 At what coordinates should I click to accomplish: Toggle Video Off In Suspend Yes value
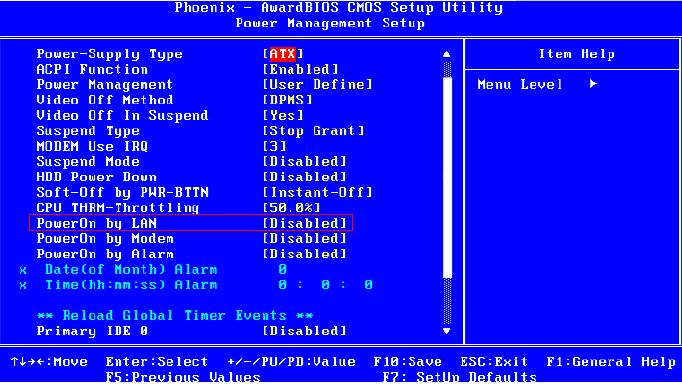pos(283,116)
